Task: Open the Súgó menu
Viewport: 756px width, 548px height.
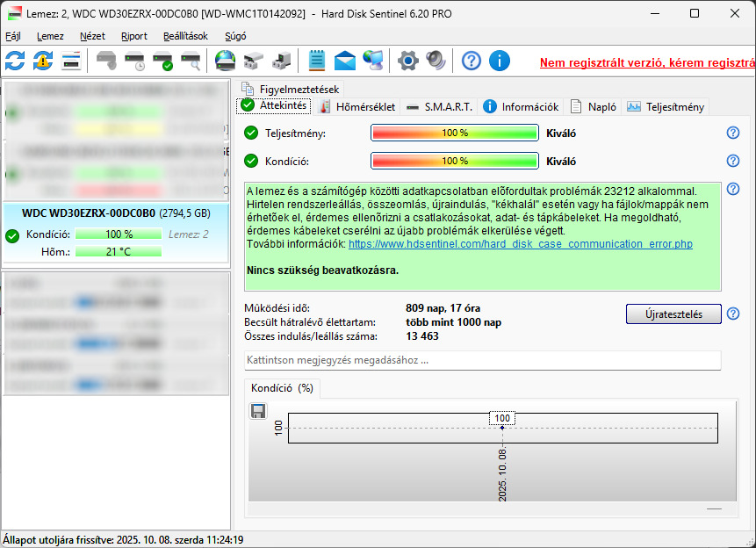Action: point(235,36)
